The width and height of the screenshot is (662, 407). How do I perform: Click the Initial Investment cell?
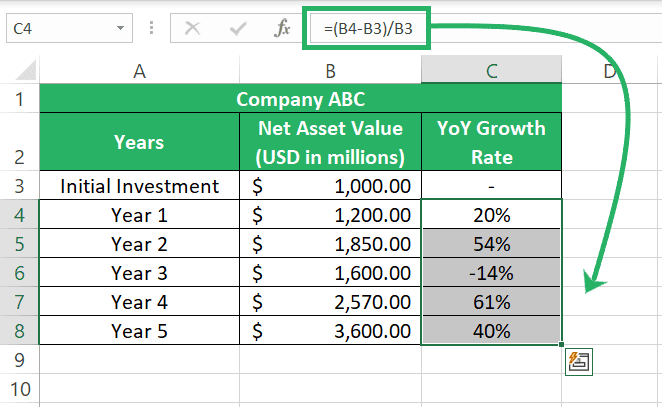(139, 186)
